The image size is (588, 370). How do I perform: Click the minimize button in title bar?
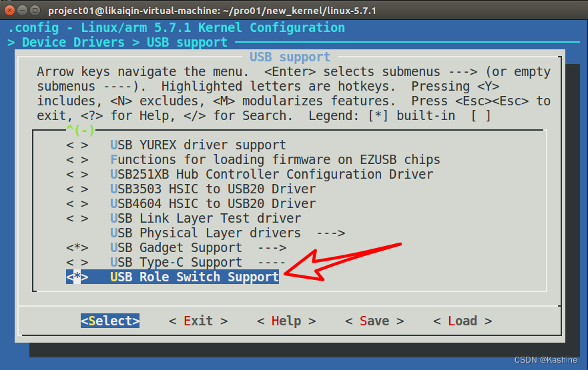click(x=21, y=10)
